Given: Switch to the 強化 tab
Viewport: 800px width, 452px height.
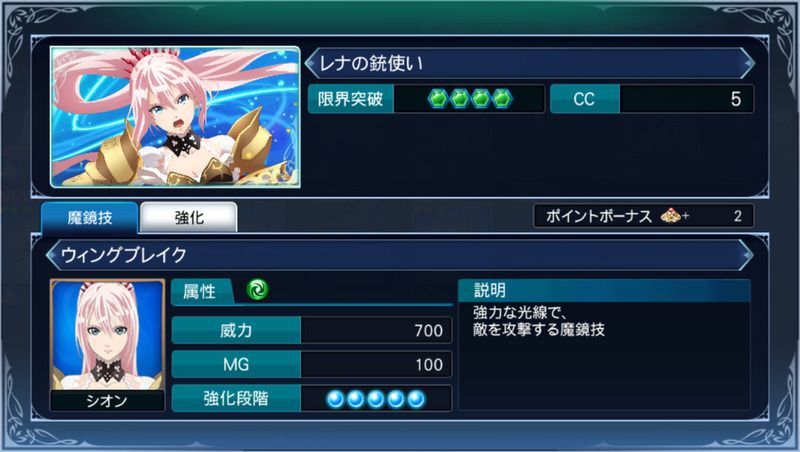Looking at the screenshot, I should [x=189, y=217].
